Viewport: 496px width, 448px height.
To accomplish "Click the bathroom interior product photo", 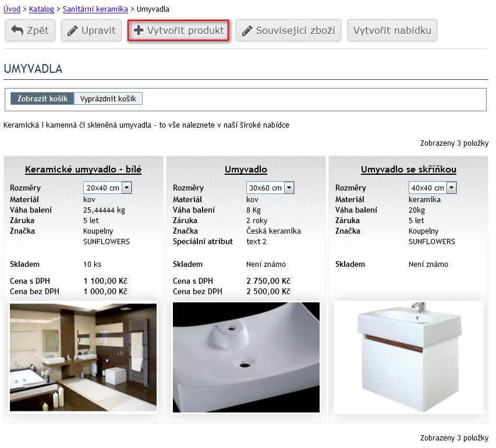I will click(x=83, y=357).
